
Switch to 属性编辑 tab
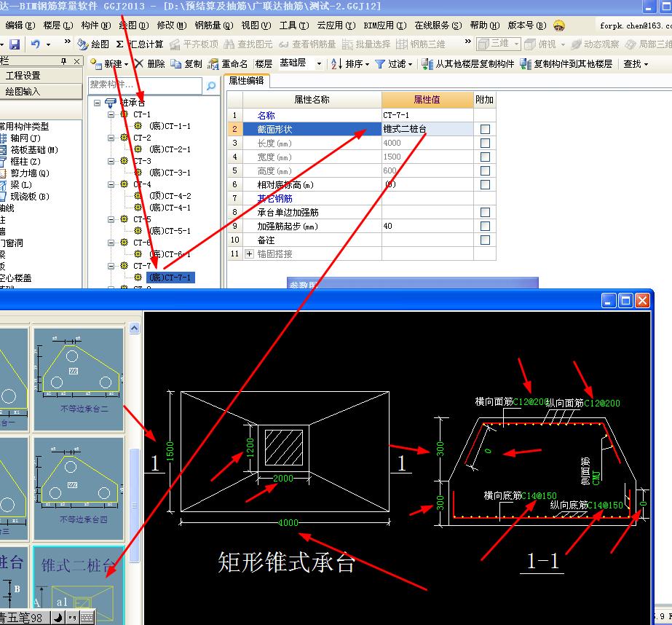tap(246, 81)
